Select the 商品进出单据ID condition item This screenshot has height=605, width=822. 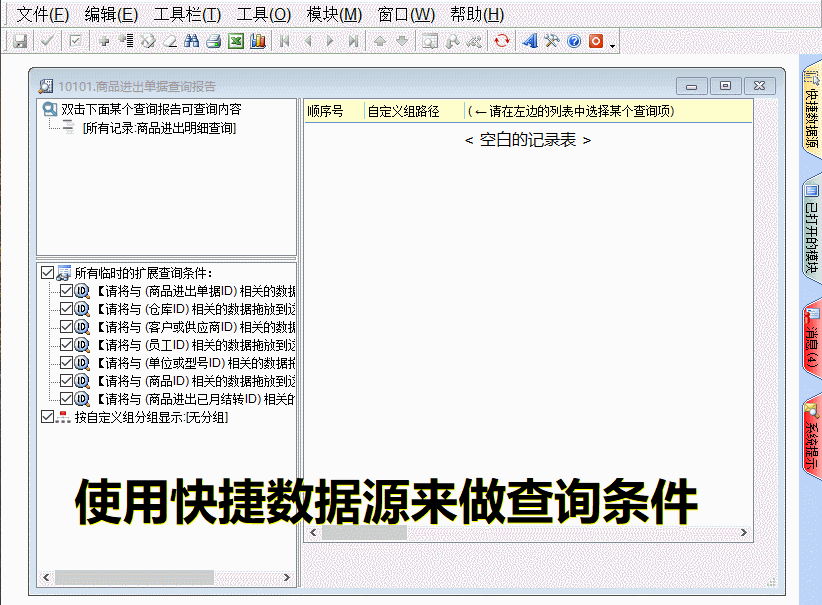[x=195, y=291]
